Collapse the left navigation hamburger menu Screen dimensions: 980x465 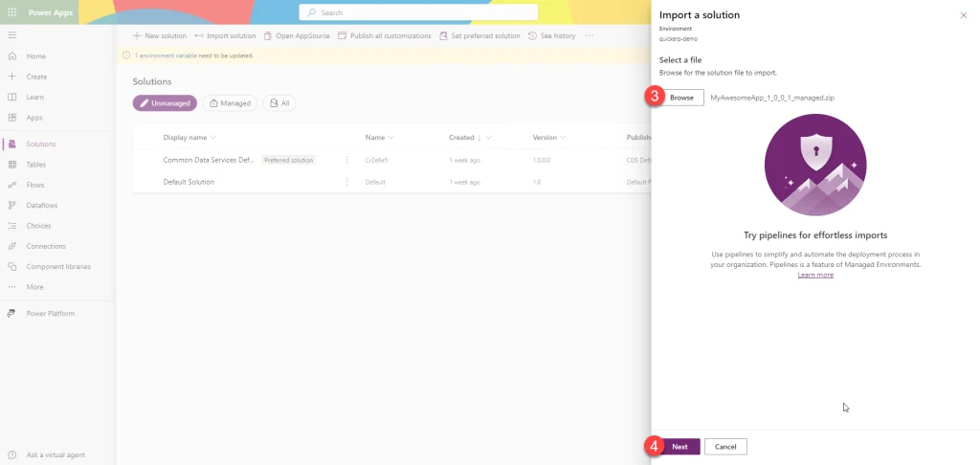tap(11, 35)
